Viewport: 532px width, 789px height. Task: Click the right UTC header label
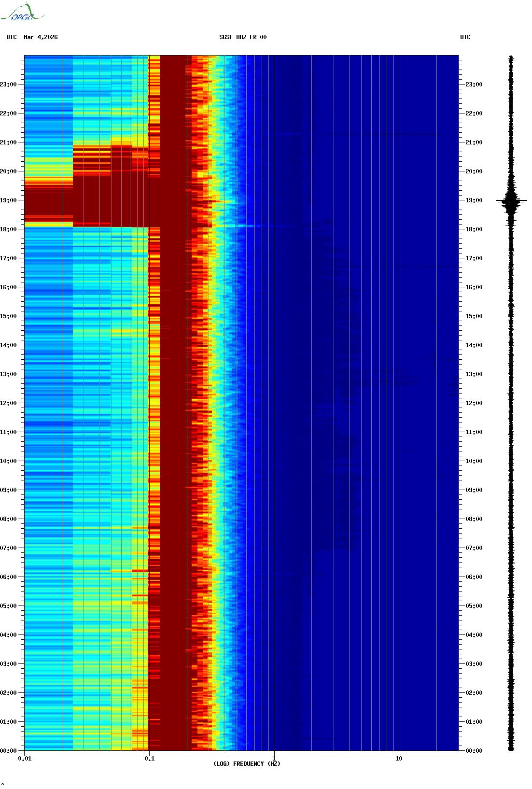[465, 37]
